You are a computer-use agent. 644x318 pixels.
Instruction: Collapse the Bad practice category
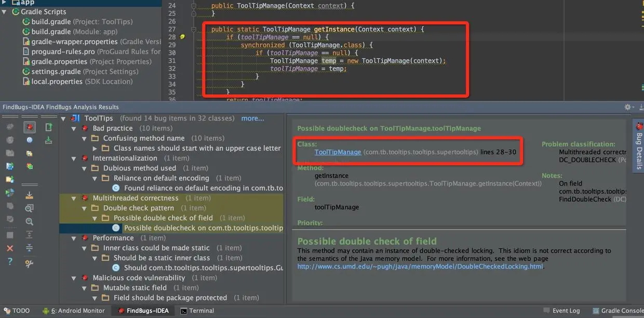[74, 128]
